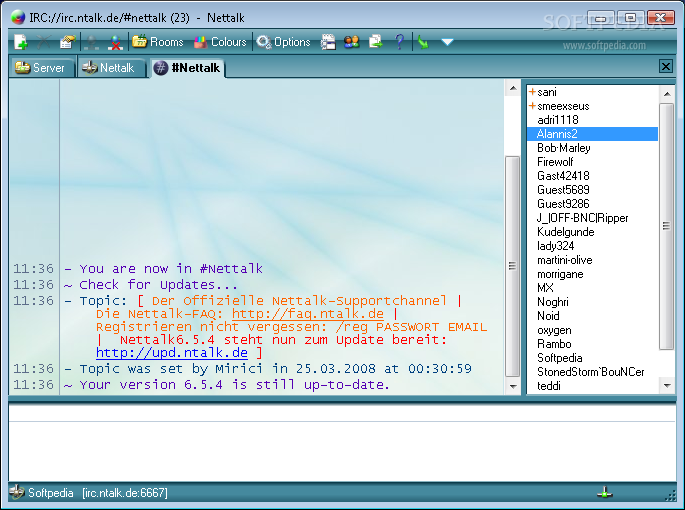The width and height of the screenshot is (685, 510).
Task: Click the greyed-out connect icon
Action: (92, 42)
